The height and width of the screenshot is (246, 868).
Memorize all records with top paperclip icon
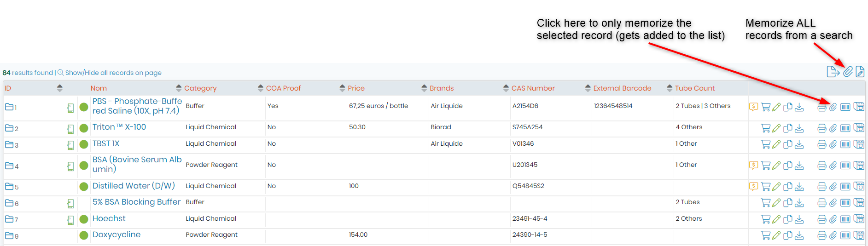coord(848,72)
